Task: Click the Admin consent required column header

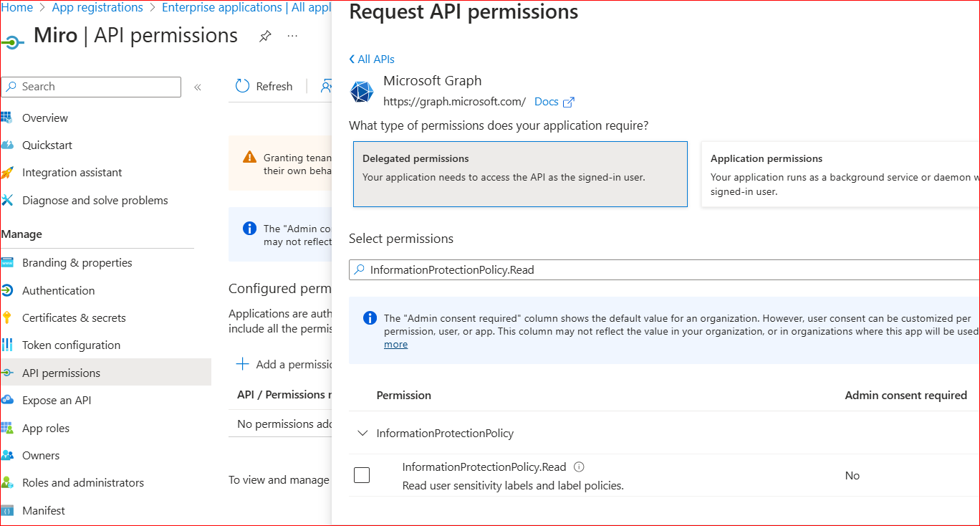Action: [x=906, y=395]
